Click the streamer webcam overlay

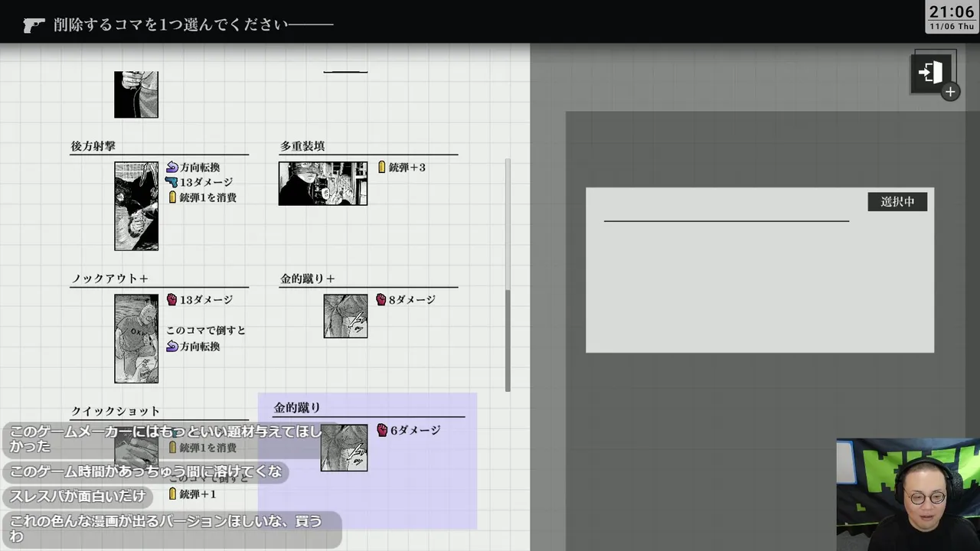click(908, 494)
